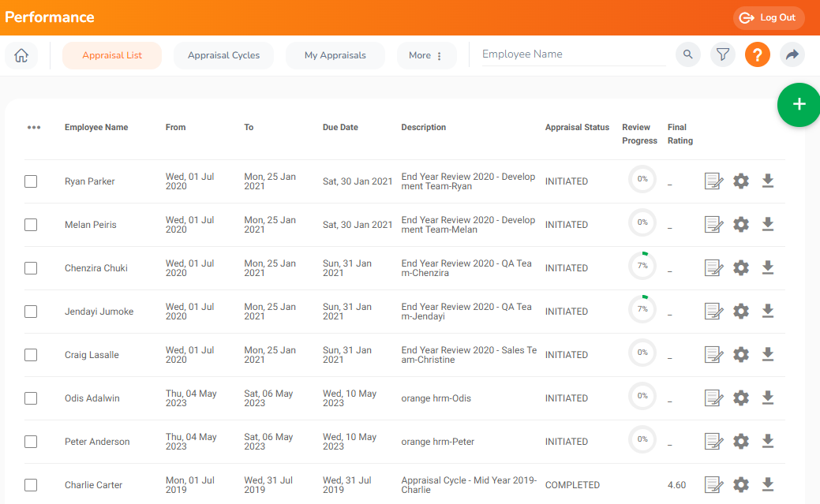Open Melan Peiris appraisal form icon
820x504 pixels.
713,225
